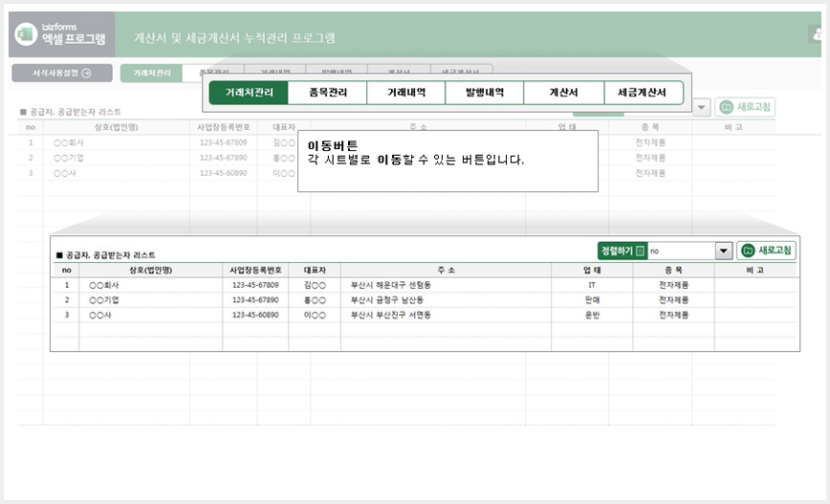Click the list icon on the 정렬하기 button
This screenshot has height=504, width=830.
click(640, 251)
